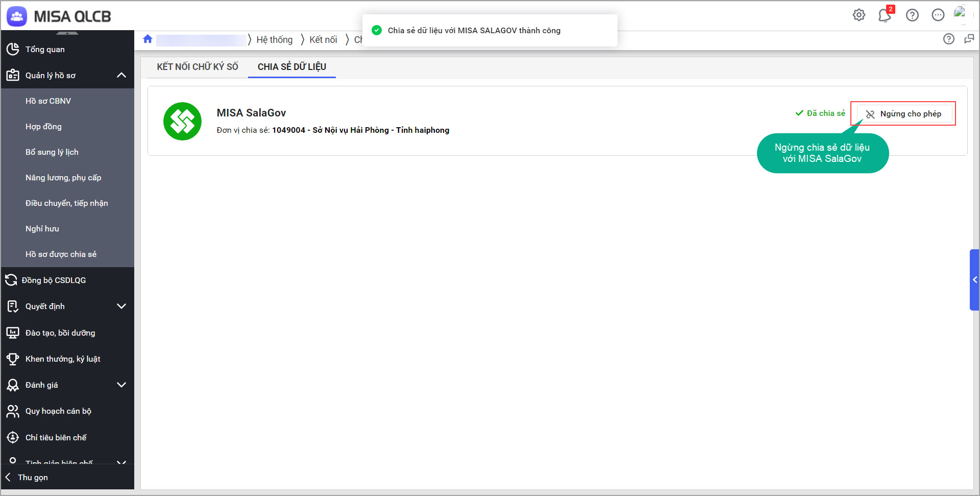The height and width of the screenshot is (496, 980).
Task: Open the feedback chat icon
Action: click(969, 39)
